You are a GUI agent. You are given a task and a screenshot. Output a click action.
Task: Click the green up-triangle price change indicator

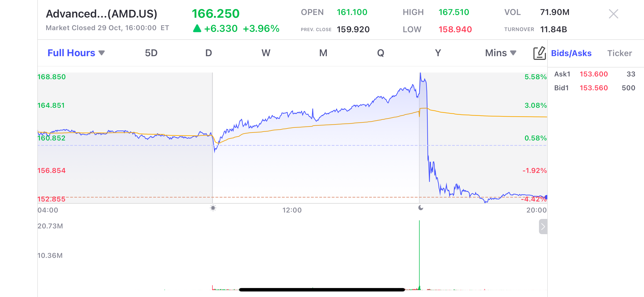coord(197,29)
